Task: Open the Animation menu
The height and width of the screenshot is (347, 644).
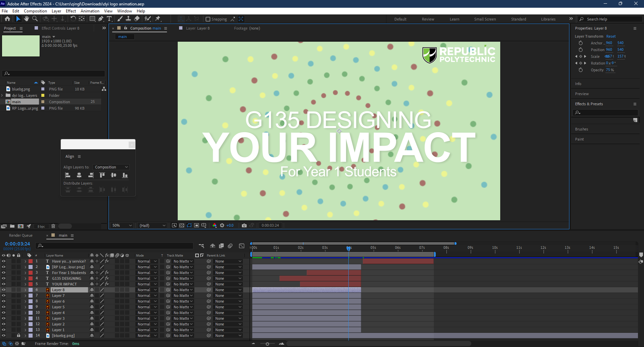Action: (90, 11)
